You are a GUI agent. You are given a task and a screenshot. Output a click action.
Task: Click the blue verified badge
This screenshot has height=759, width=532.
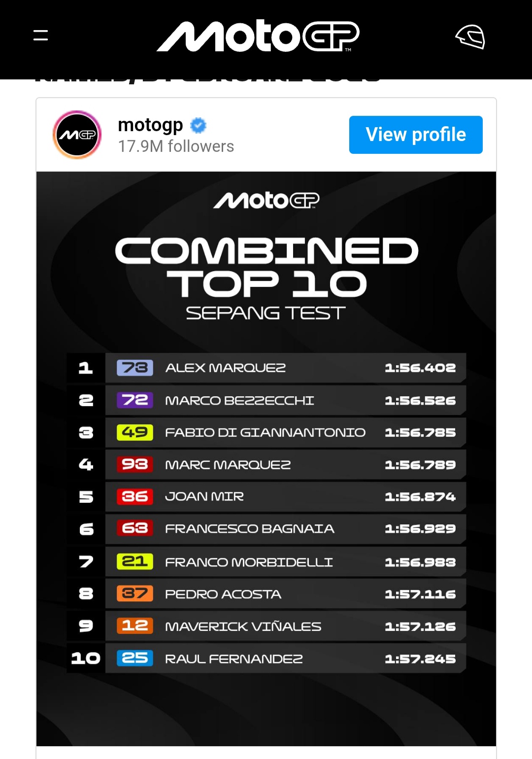click(x=198, y=126)
